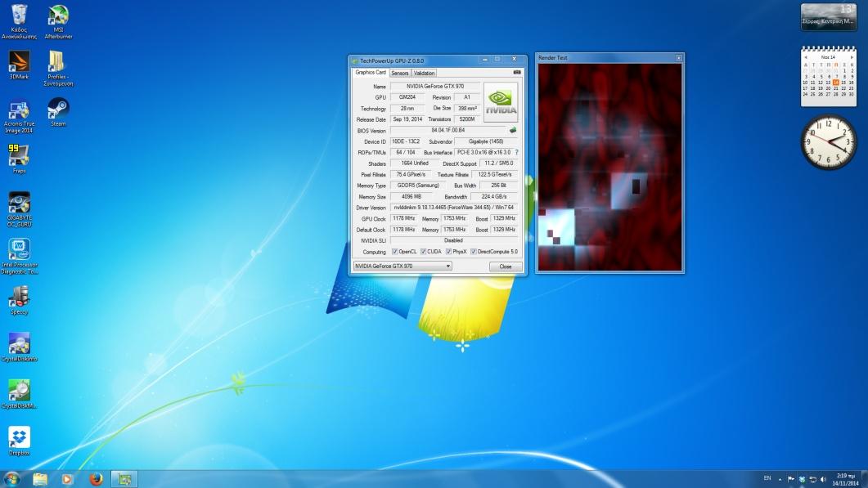Open Windows Explorer from the taskbar
Image resolution: width=868 pixels, height=488 pixels.
[x=40, y=479]
